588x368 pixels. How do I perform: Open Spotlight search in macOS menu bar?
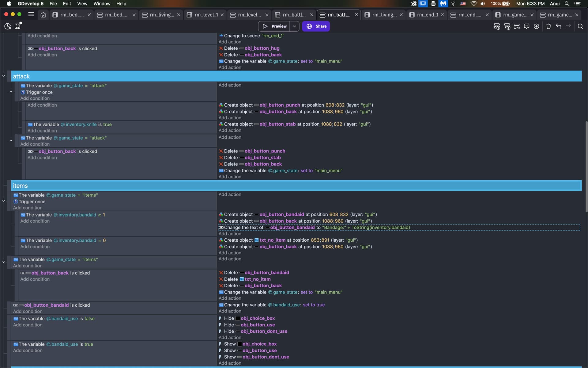coord(567,4)
